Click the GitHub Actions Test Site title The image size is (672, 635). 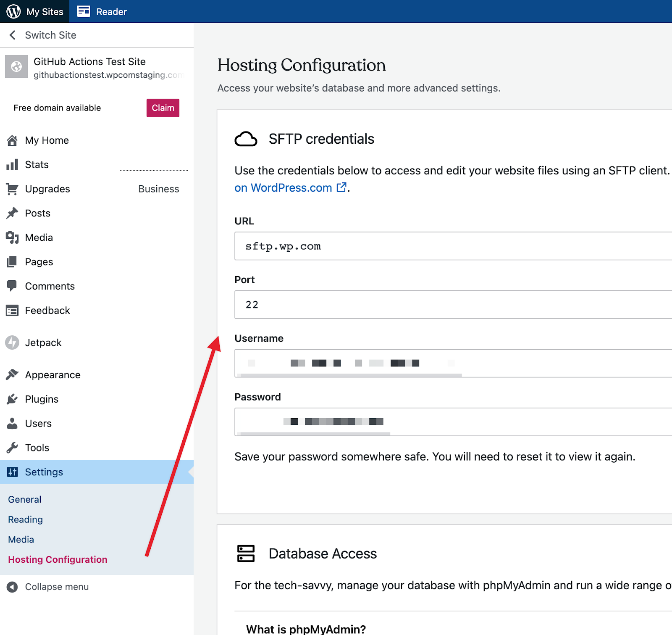89,61
